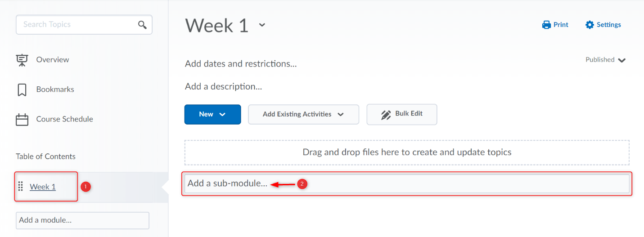
Task: Click the Search Topics input field
Action: [77, 25]
